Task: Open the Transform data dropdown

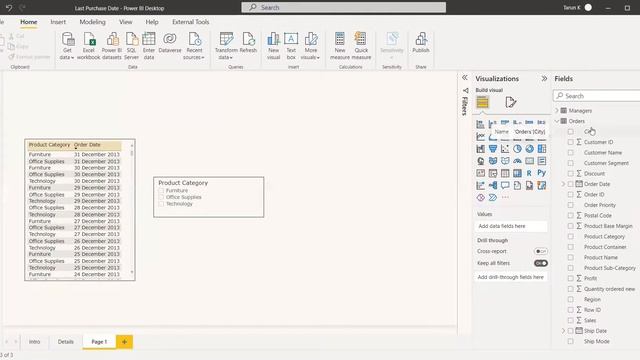Action: (226, 54)
